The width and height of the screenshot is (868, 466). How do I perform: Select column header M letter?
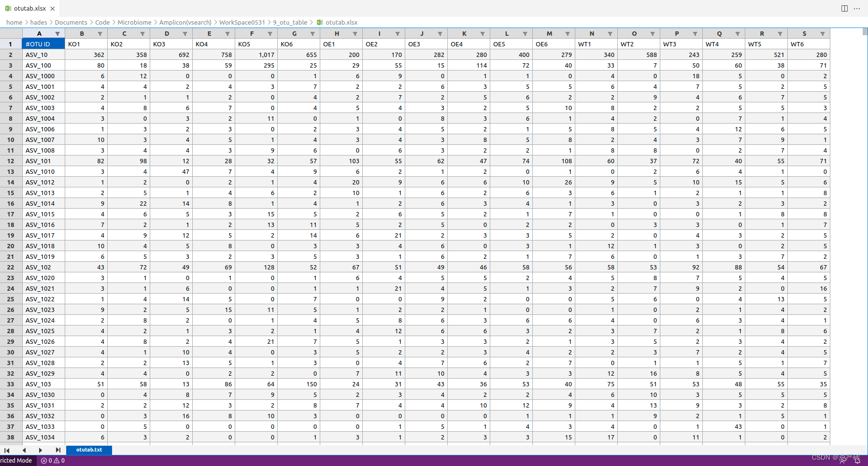pyautogui.click(x=549, y=34)
